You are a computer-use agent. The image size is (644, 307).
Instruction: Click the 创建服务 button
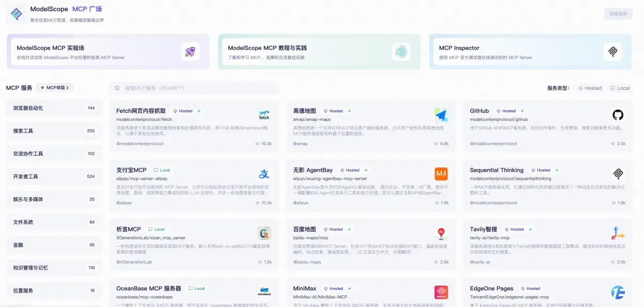pos(618,14)
